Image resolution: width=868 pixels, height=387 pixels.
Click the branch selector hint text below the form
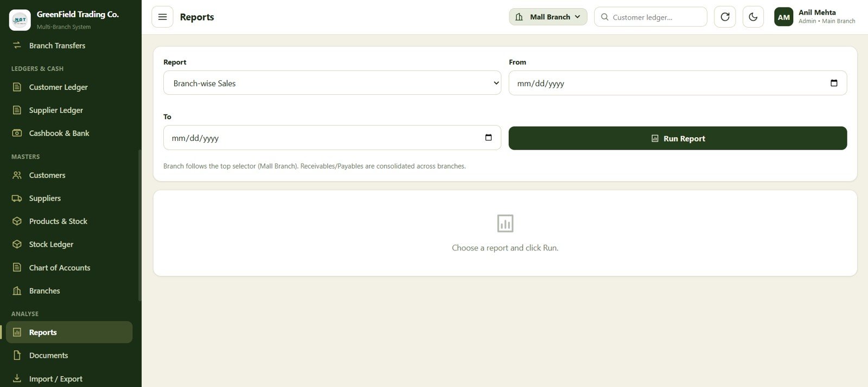pyautogui.click(x=315, y=166)
